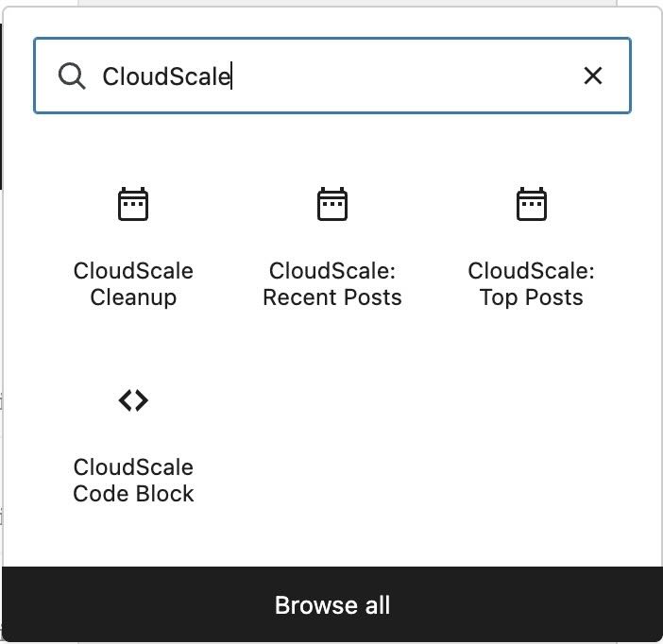663x644 pixels.
Task: Add the "CloudScale Code Block" via its label
Action: pyautogui.click(x=133, y=481)
